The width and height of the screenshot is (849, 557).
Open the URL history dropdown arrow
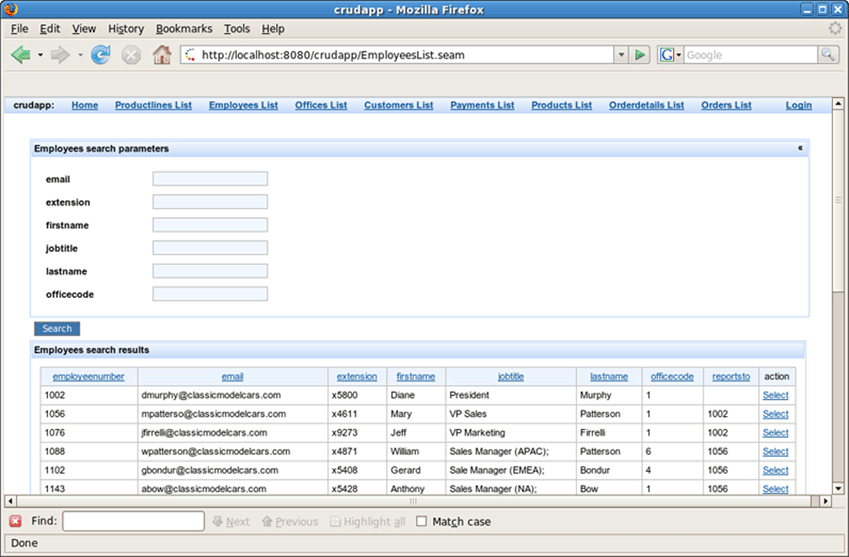(621, 55)
